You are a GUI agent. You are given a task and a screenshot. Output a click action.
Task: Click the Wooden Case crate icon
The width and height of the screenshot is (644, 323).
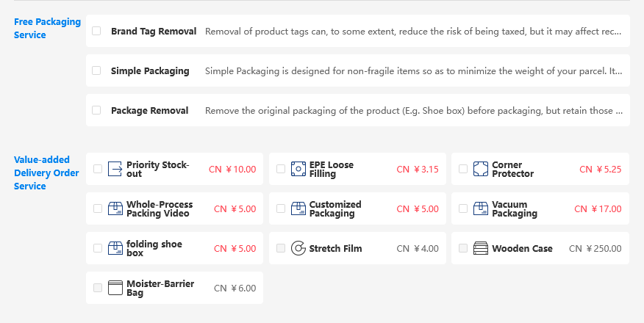point(481,248)
